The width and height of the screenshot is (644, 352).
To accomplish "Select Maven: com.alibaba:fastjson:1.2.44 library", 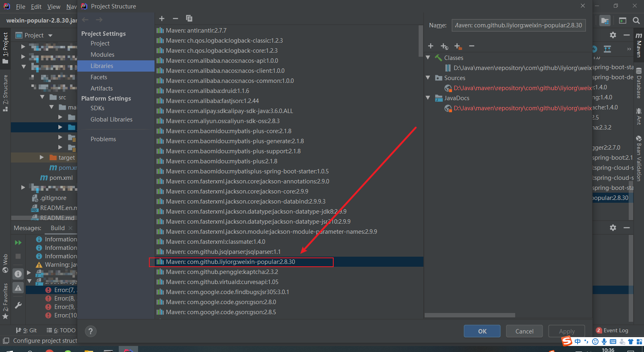I will (289, 101).
